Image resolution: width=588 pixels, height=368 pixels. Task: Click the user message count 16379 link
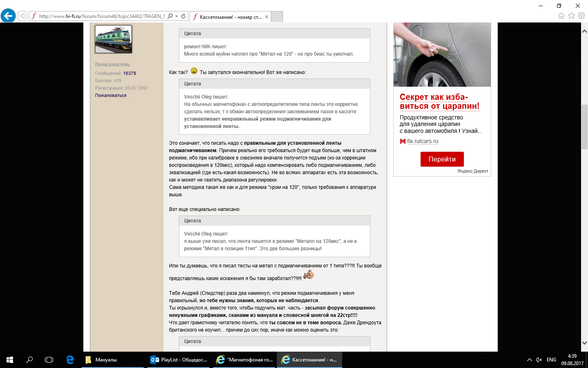click(129, 73)
